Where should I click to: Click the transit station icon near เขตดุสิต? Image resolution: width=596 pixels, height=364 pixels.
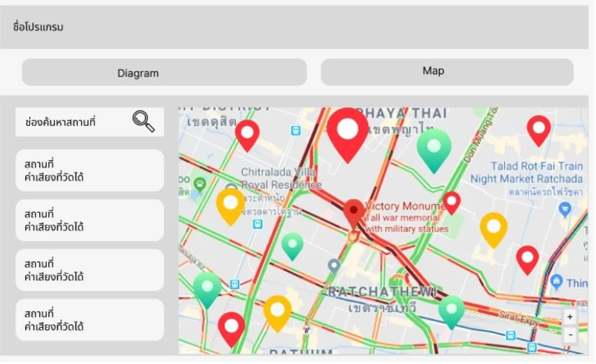pyautogui.click(x=295, y=131)
